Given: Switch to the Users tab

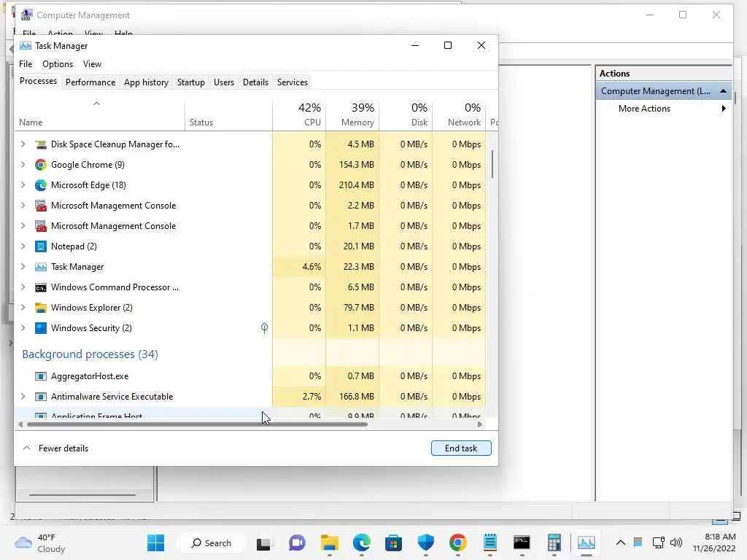Looking at the screenshot, I should click(x=224, y=82).
